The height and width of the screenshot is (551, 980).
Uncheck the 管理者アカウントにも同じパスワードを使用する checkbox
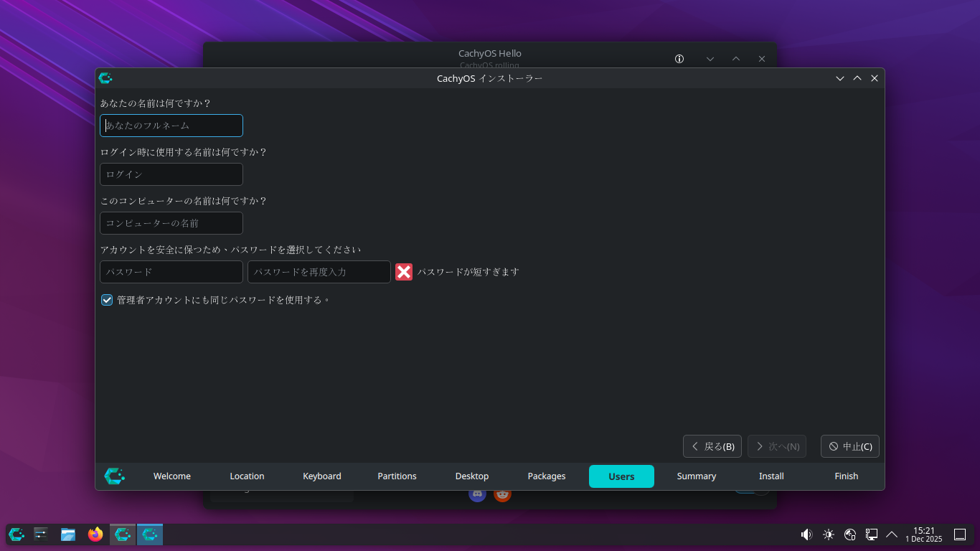point(107,300)
